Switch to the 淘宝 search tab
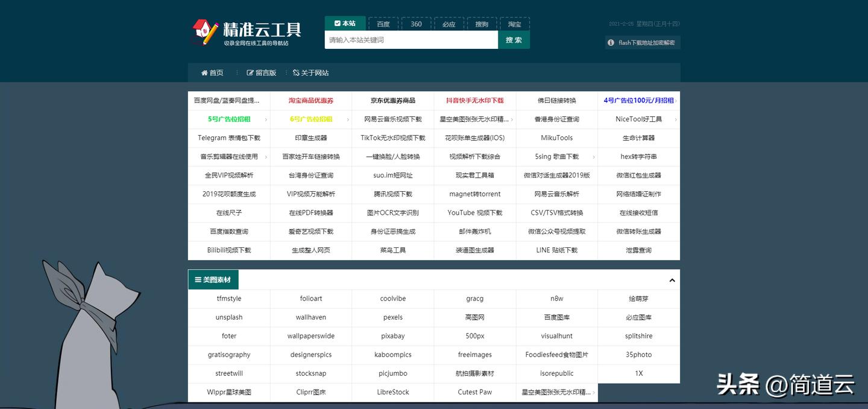The height and width of the screenshot is (409, 868). 514,24
